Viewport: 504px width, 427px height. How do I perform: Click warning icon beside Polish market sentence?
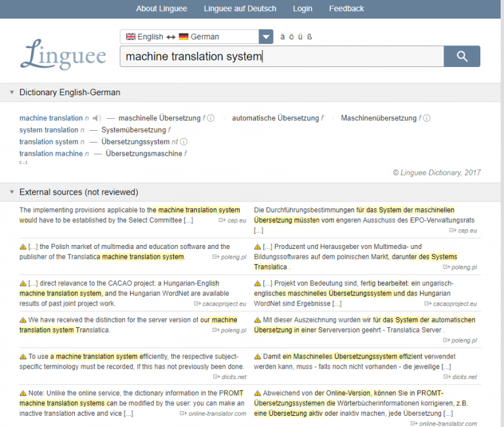tap(23, 247)
